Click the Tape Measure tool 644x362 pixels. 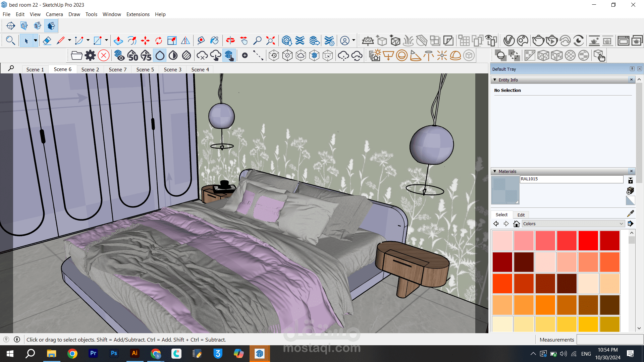201,41
